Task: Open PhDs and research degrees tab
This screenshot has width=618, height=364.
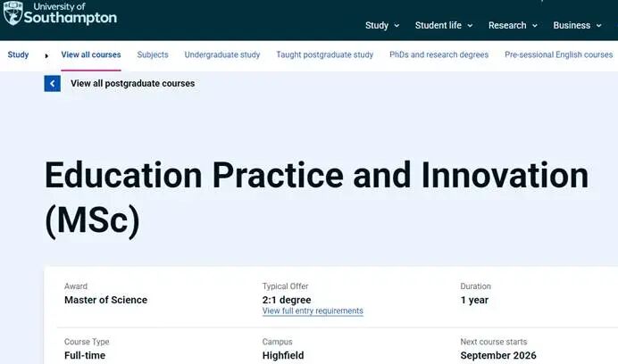Action: click(439, 54)
